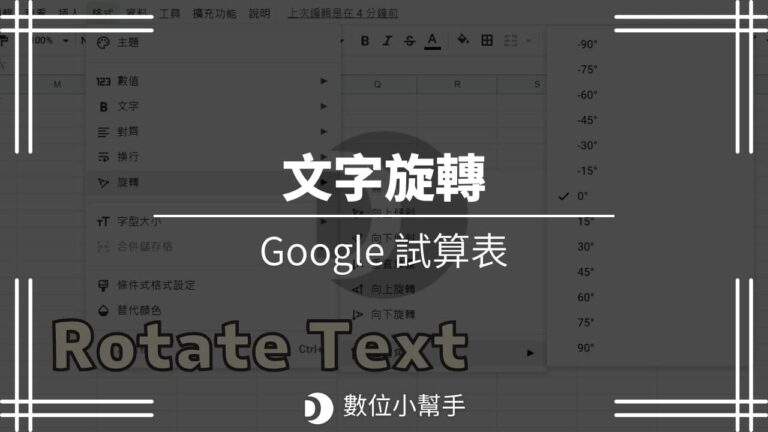Image resolution: width=768 pixels, height=432 pixels.
Task: Toggle strikethrough in the toolbar
Action: [x=409, y=41]
